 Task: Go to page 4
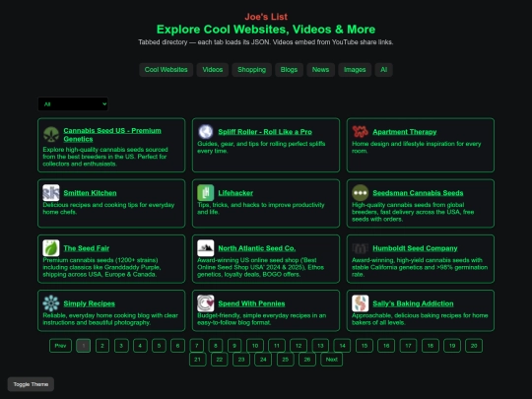click(140, 346)
